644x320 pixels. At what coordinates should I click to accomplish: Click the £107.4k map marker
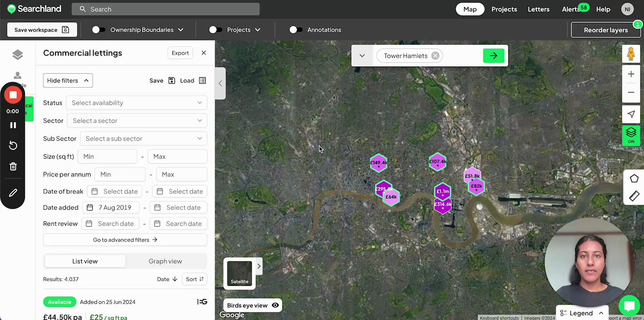point(437,162)
